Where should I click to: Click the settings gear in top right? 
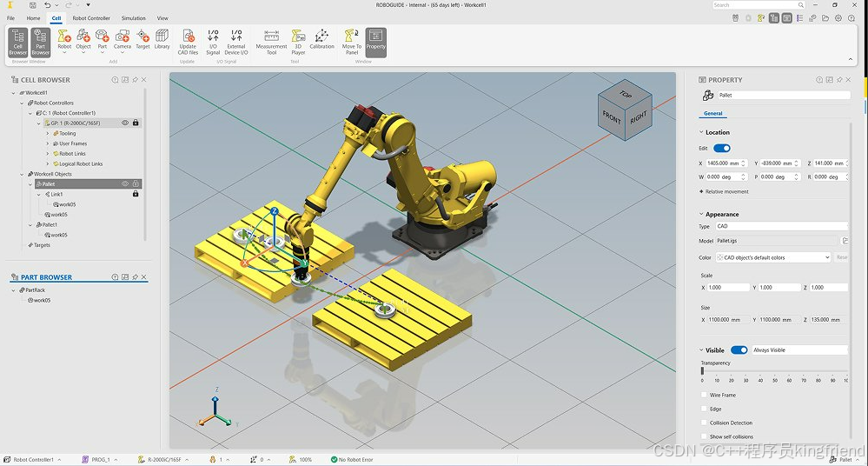coord(838,17)
